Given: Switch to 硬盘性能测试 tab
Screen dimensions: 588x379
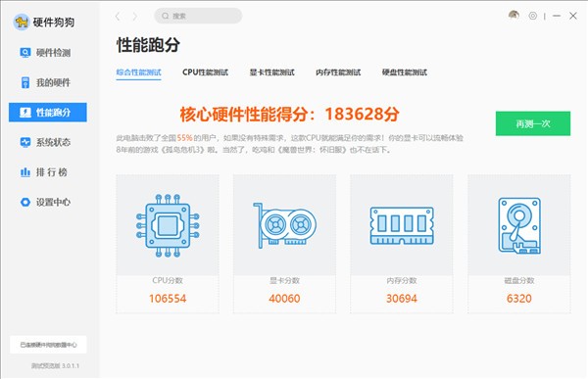Looking at the screenshot, I should (404, 72).
